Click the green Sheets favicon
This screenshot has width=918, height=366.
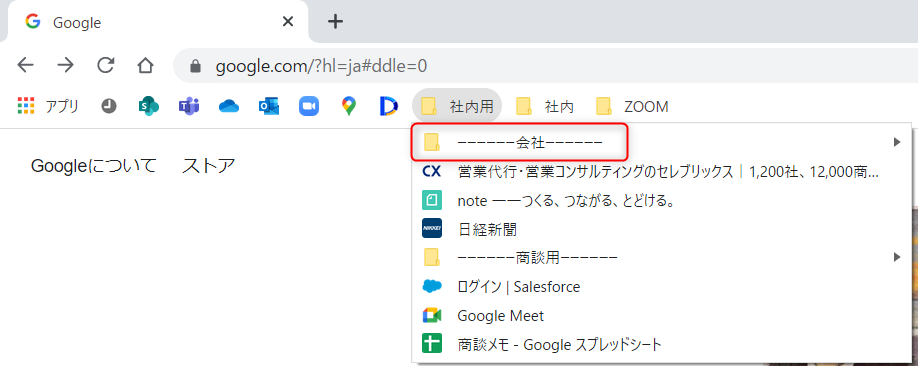pyautogui.click(x=431, y=344)
